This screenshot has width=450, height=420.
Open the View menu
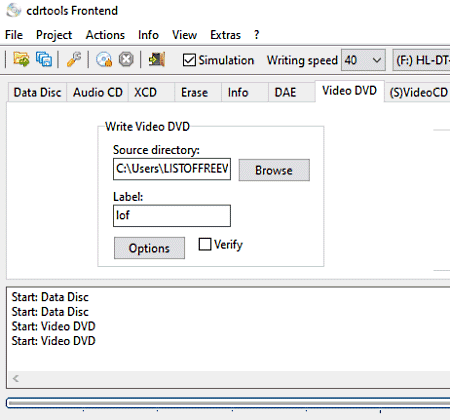pyautogui.click(x=184, y=35)
